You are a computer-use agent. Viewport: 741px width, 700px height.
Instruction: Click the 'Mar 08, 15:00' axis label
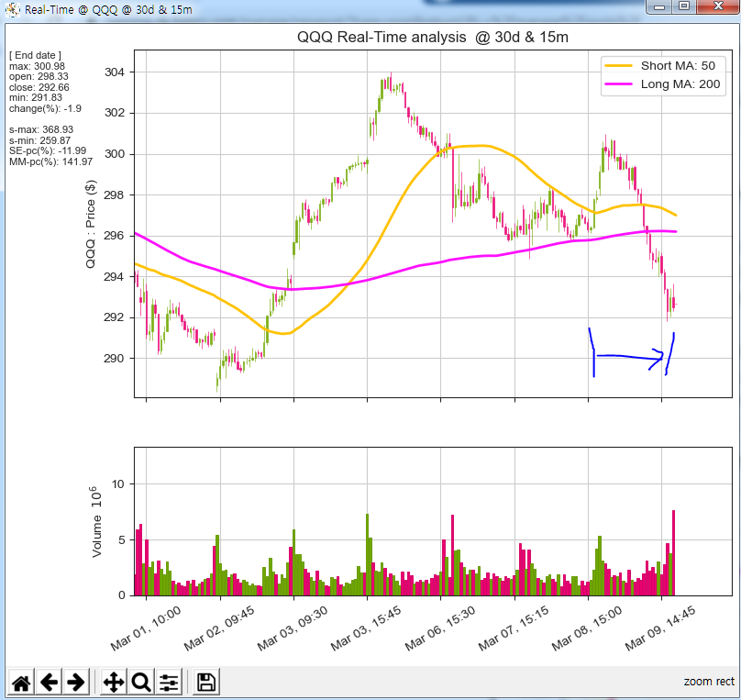click(x=588, y=628)
